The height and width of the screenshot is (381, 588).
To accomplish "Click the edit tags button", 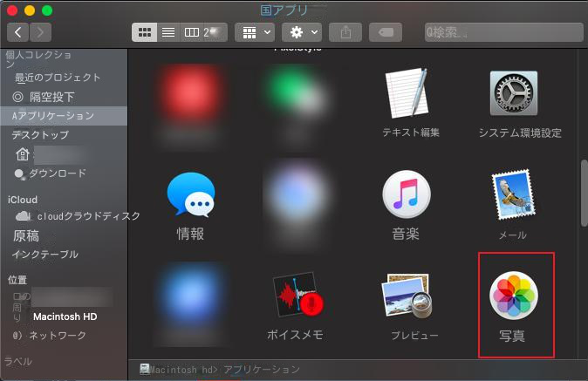I will tap(386, 32).
